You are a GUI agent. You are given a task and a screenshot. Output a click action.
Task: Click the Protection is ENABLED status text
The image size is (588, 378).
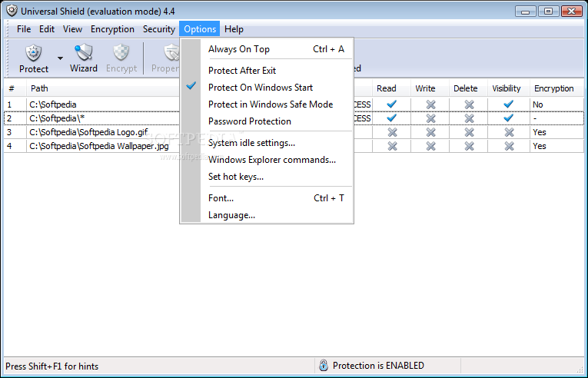coord(378,366)
